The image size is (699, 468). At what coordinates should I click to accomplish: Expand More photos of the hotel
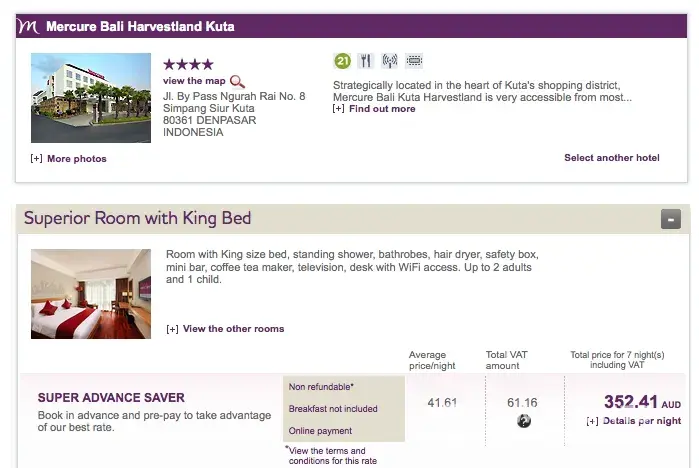coord(76,159)
